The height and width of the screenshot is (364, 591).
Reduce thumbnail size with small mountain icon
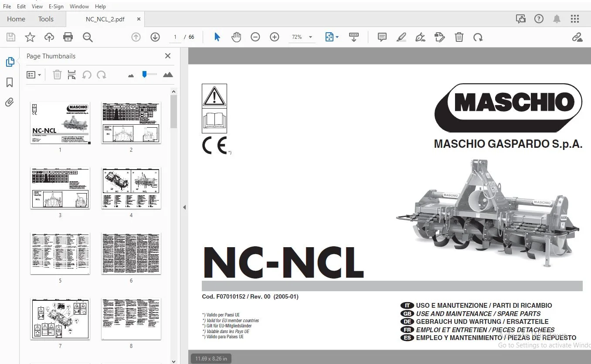131,75
